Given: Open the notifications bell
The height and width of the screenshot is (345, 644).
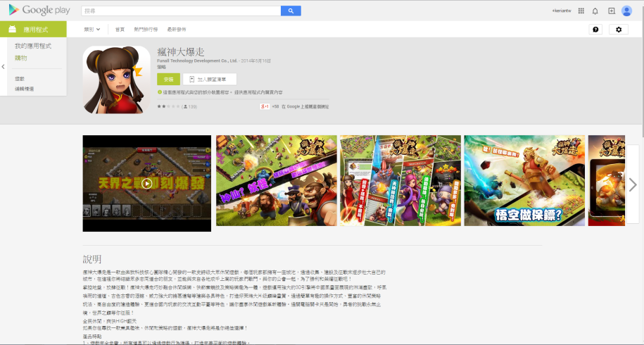Looking at the screenshot, I should pos(595,11).
